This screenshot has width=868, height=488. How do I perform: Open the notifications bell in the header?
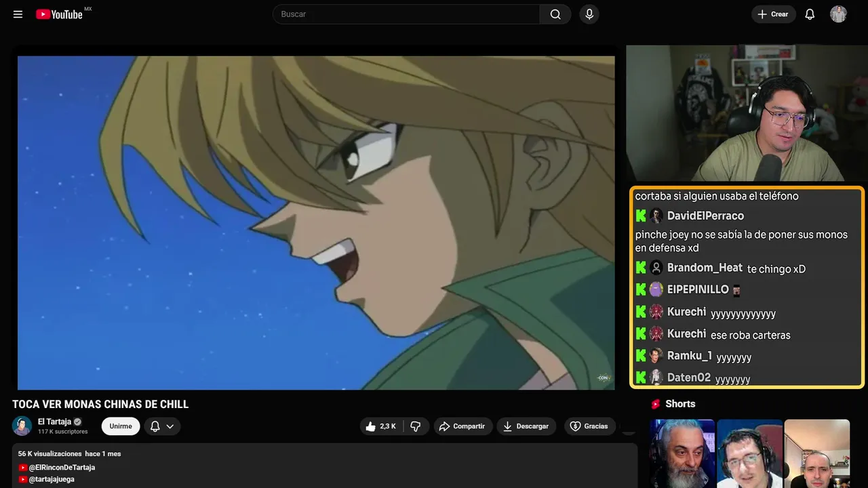coord(810,14)
